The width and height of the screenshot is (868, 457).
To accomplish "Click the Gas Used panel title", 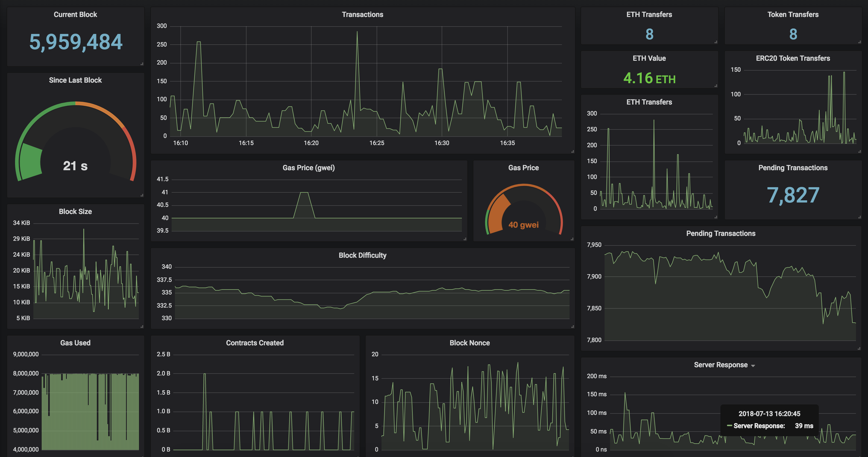I will coord(75,343).
